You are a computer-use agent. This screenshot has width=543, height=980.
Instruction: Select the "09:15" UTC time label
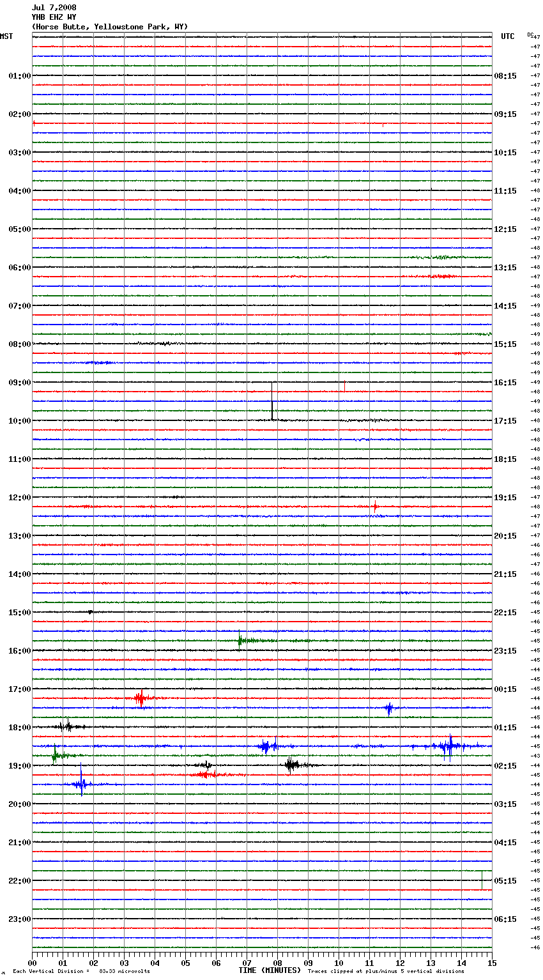(505, 114)
